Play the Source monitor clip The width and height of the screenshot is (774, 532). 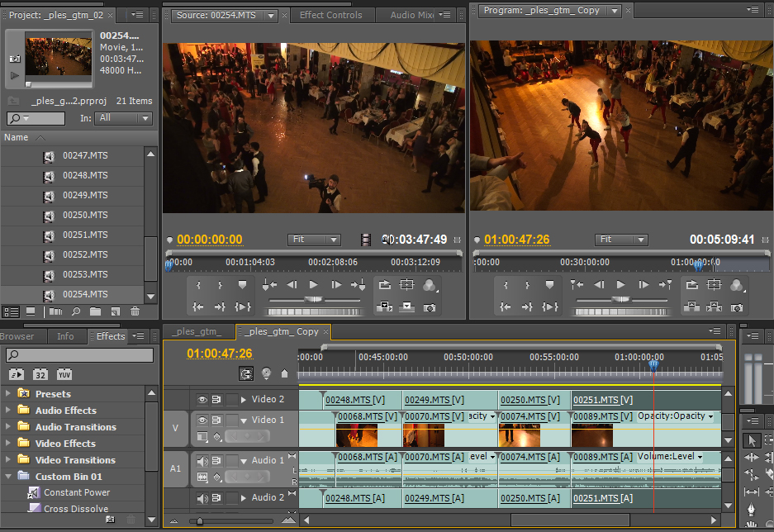tap(313, 285)
